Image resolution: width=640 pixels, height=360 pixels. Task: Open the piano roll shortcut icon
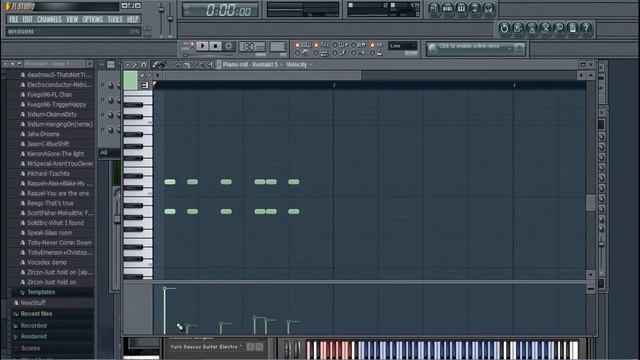click(461, 8)
